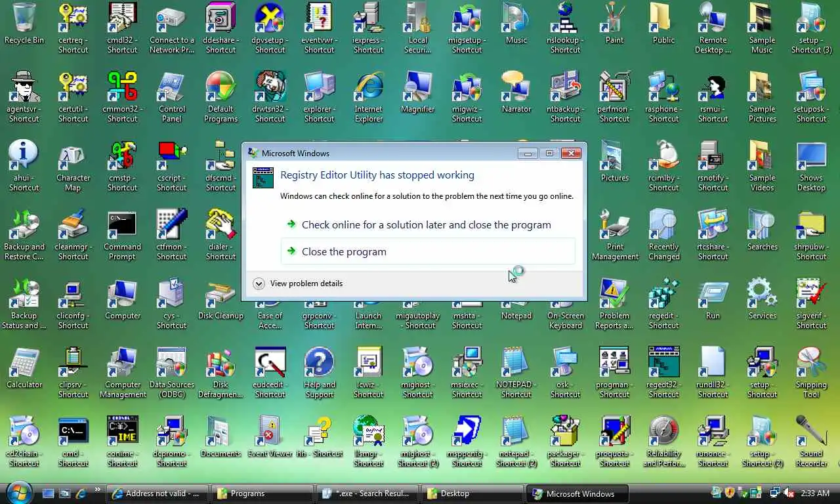Open the Command Prompt desktop icon
The height and width of the screenshot is (504, 840).
coord(122,235)
